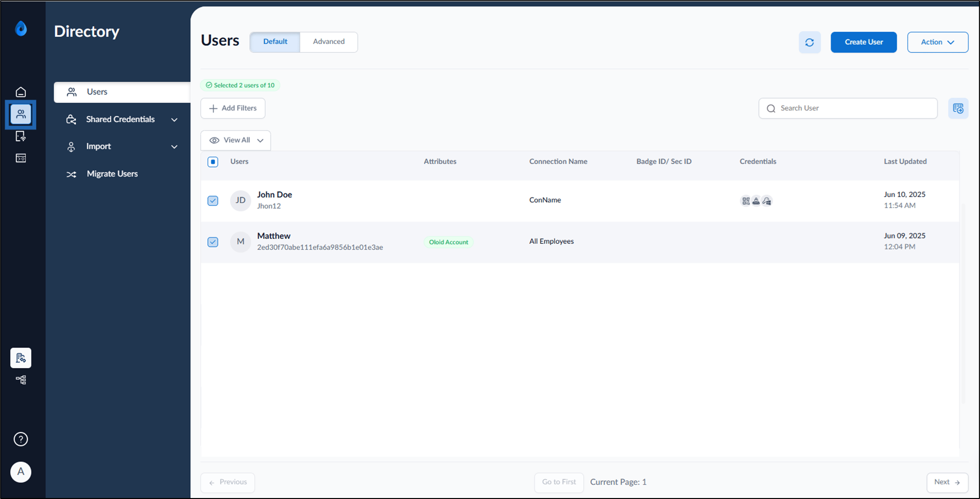Click the building settings icon near the bottom of the rail

click(x=21, y=358)
